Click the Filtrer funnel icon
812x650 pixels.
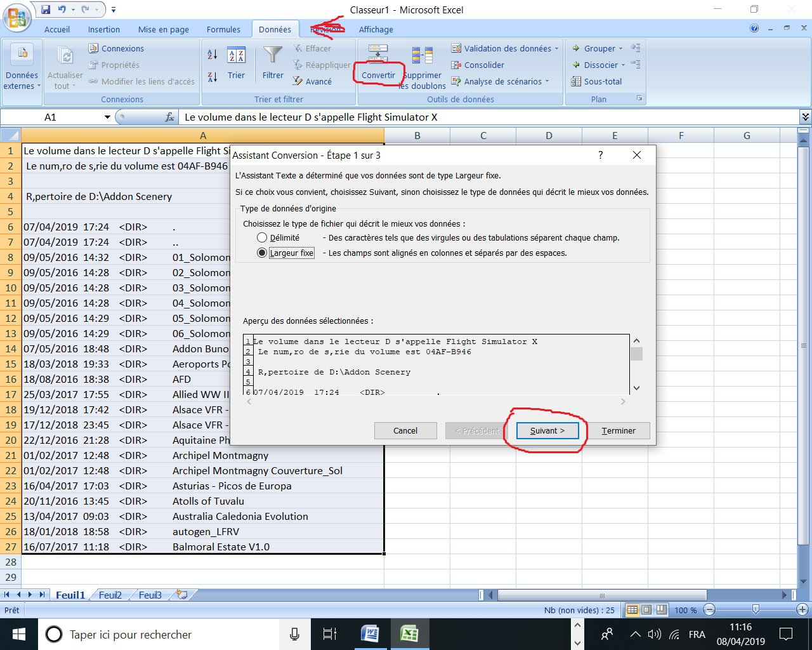tap(273, 56)
